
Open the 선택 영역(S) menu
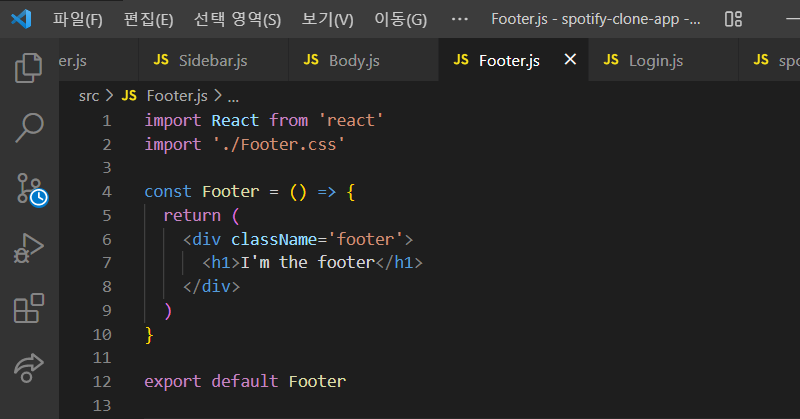[237, 19]
